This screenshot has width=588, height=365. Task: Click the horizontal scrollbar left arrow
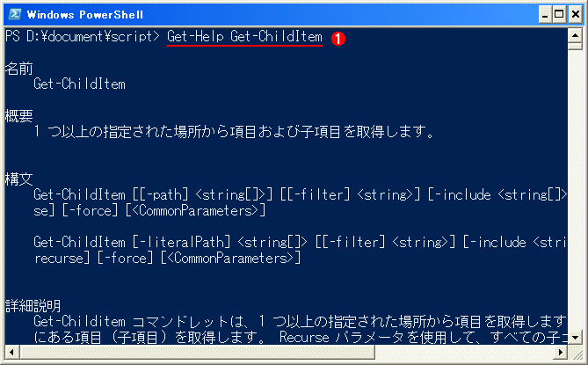(x=12, y=352)
